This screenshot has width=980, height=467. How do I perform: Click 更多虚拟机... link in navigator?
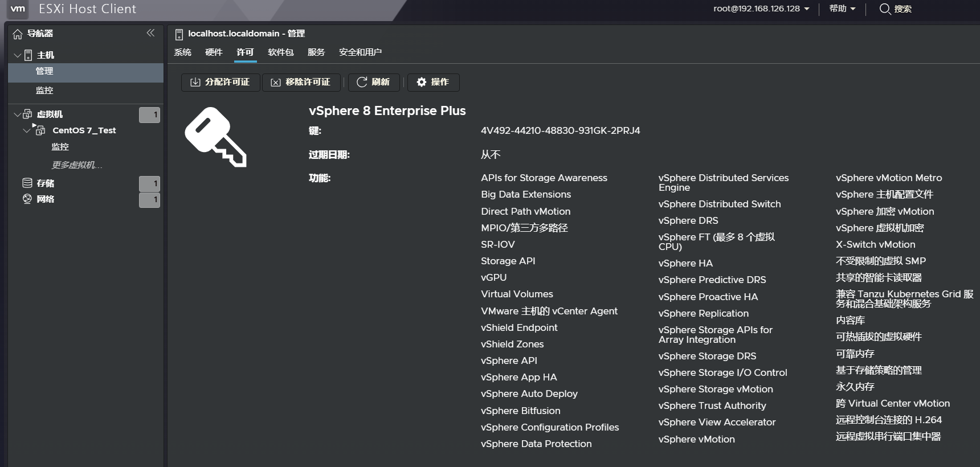tap(77, 165)
